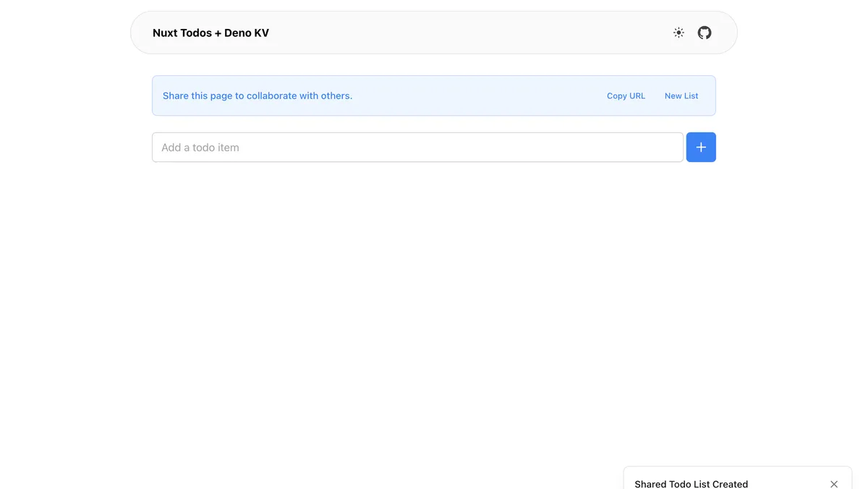Screen dimensions: 868x489
Task: Click the Copy URL button
Action: tap(626, 95)
